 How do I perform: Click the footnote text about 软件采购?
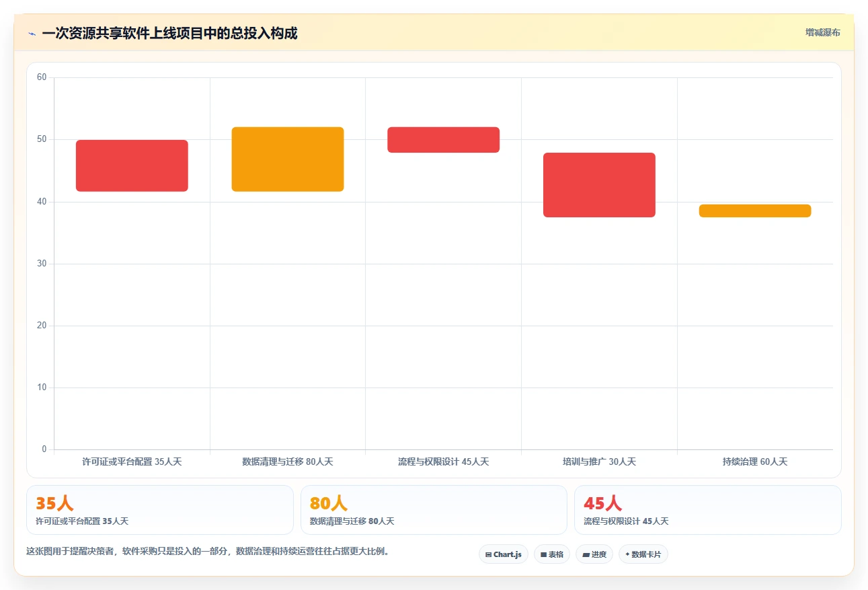[x=208, y=551]
